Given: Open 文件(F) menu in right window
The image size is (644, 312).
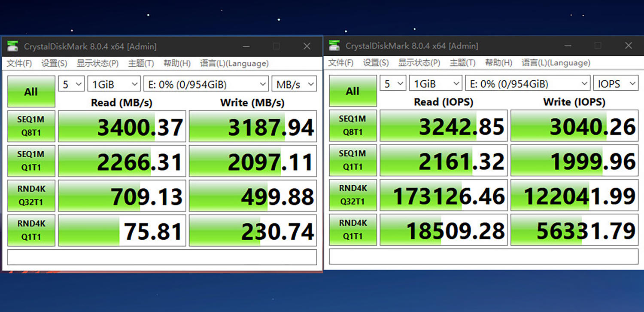Looking at the screenshot, I should (x=341, y=63).
